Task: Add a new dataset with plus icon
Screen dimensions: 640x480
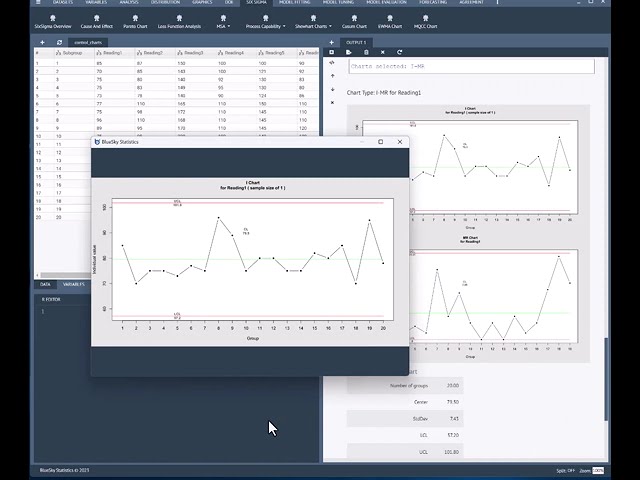Action: 42,42
